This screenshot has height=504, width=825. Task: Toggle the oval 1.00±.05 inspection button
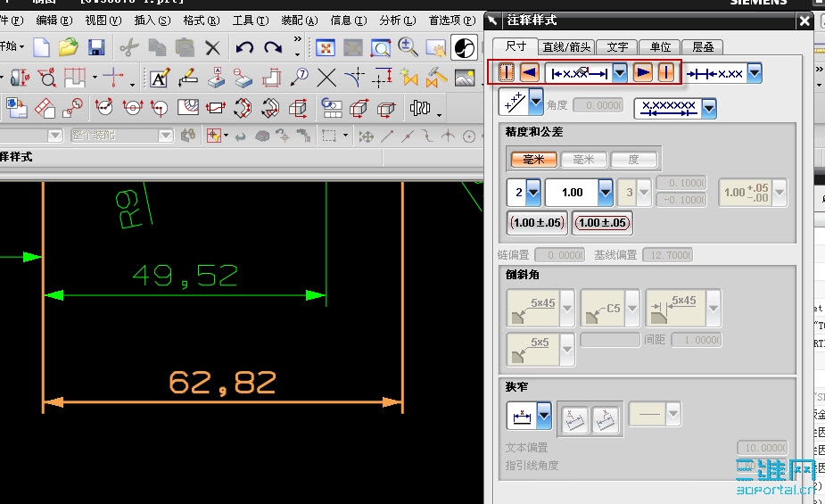602,222
